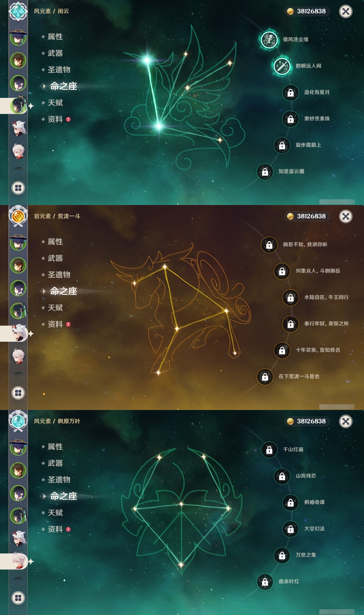The height and width of the screenshot is (615, 364).
Task: Switch to 天赋 tab in the 闲云 panel
Action: click(x=55, y=103)
